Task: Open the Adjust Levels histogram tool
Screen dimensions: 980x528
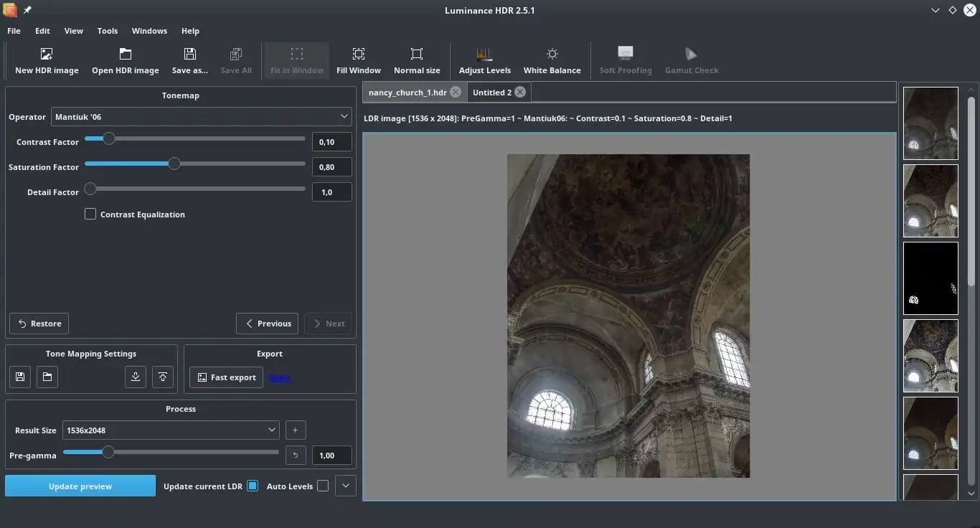Action: 484,55
